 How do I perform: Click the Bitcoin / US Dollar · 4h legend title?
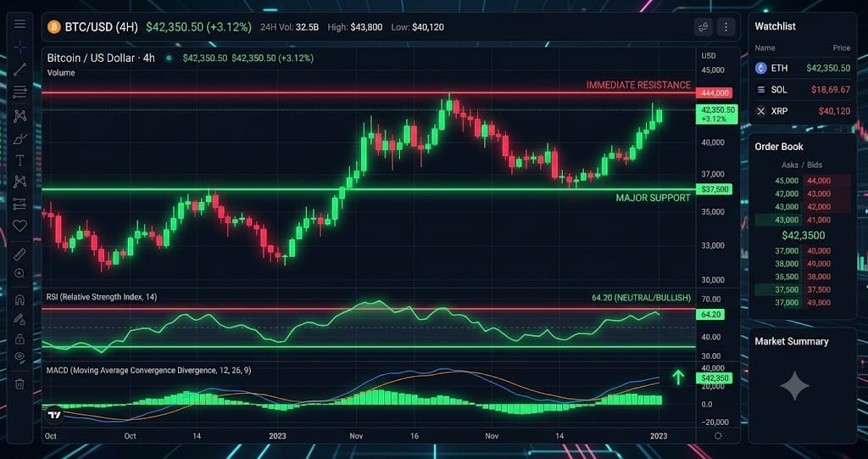point(101,58)
